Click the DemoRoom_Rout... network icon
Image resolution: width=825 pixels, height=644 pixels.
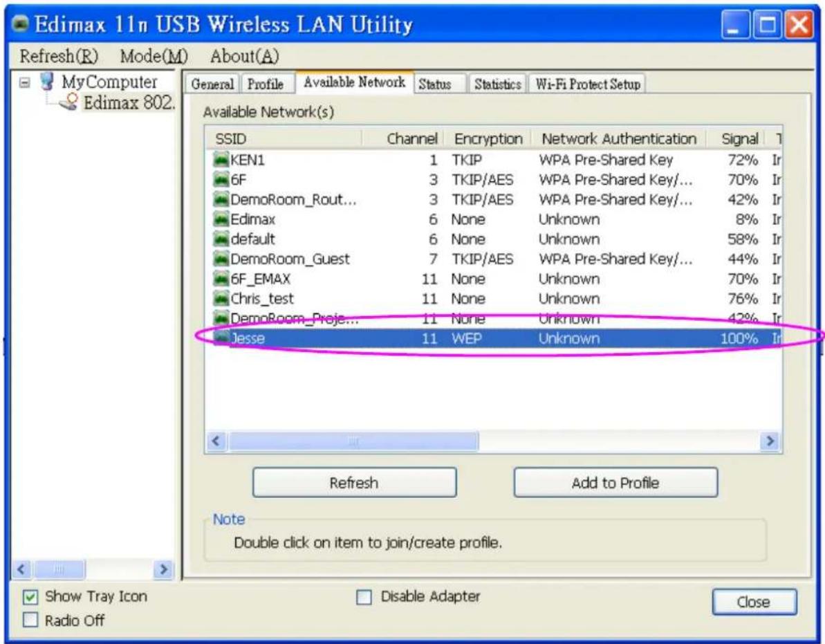(x=221, y=199)
